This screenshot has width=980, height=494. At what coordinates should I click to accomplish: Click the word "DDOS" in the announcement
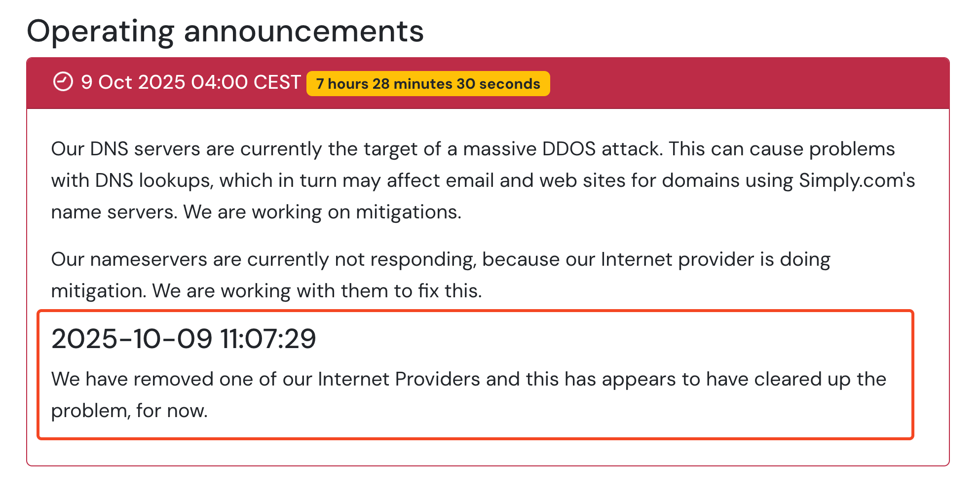(568, 149)
